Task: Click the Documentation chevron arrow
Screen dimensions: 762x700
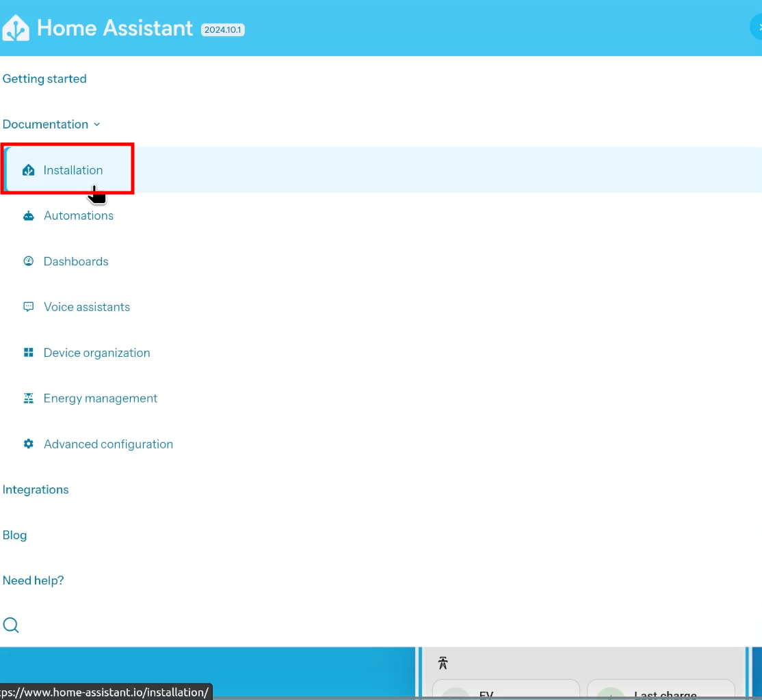Action: click(x=96, y=125)
